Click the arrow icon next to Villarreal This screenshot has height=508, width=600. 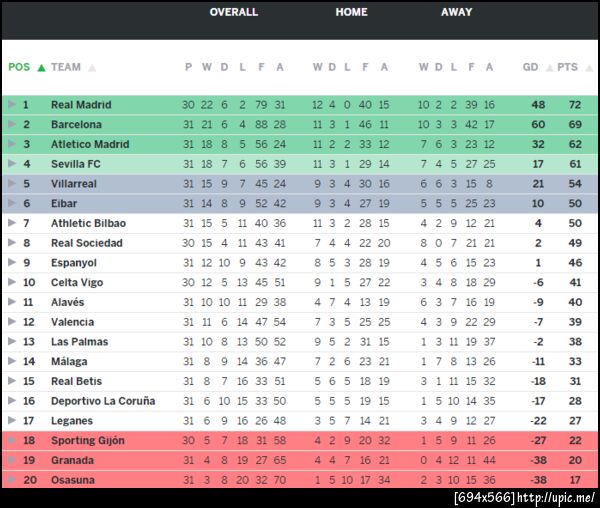point(12,184)
